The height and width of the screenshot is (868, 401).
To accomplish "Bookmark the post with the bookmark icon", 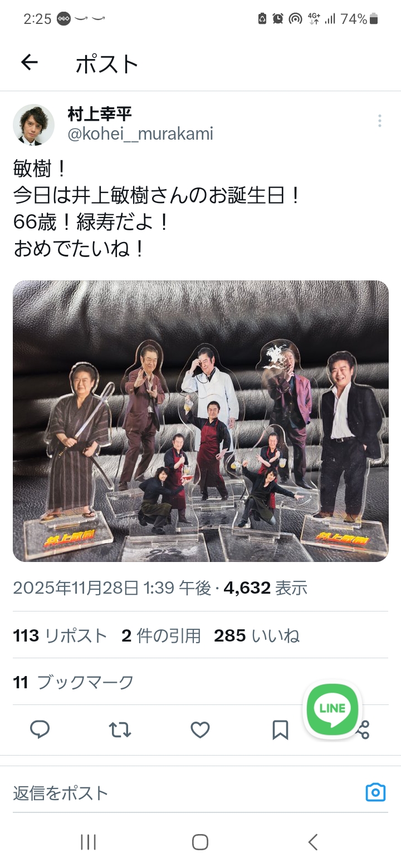I will click(280, 729).
